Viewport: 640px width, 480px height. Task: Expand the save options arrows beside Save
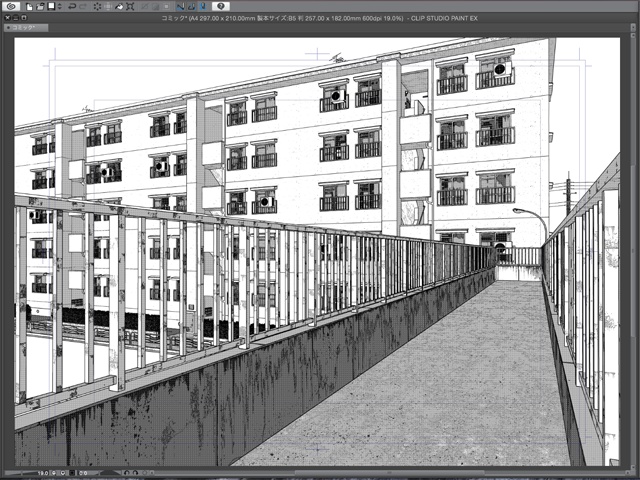coord(60,6)
